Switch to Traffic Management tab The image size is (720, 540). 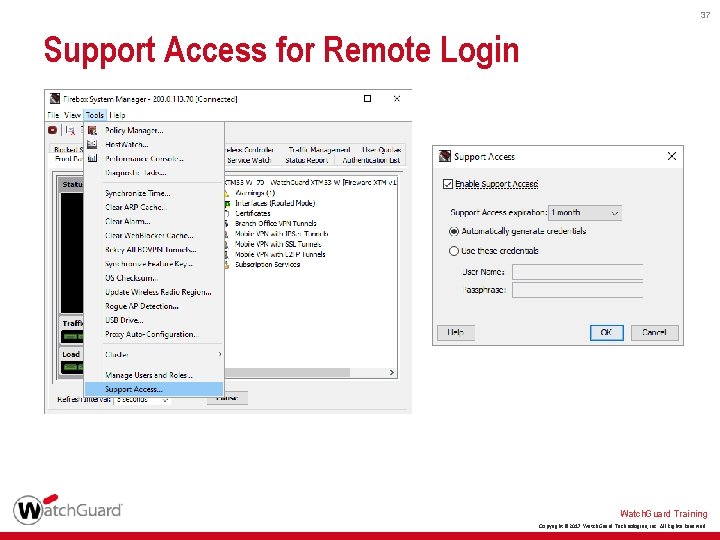coord(319,150)
